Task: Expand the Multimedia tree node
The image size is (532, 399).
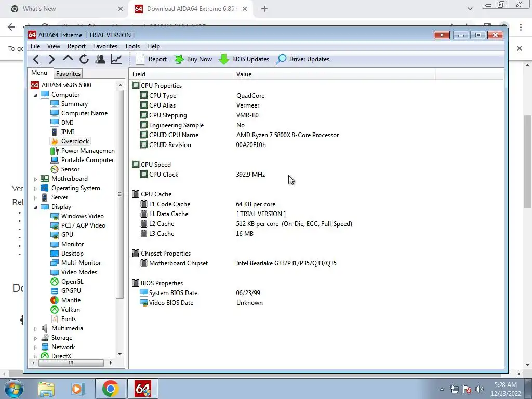Action: click(36, 329)
